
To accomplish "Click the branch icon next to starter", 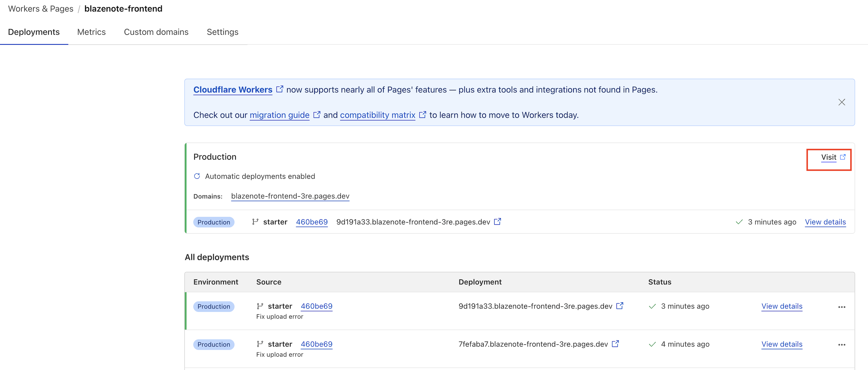I will click(255, 222).
